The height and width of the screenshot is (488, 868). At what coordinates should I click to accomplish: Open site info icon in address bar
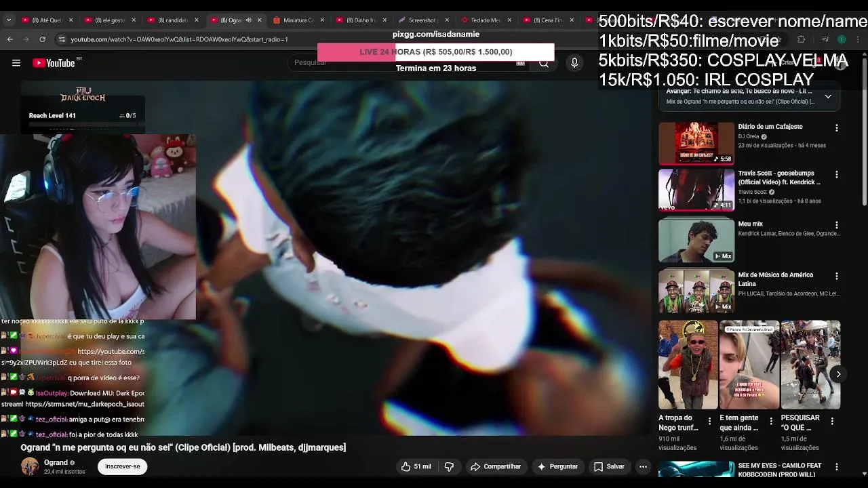coord(62,39)
